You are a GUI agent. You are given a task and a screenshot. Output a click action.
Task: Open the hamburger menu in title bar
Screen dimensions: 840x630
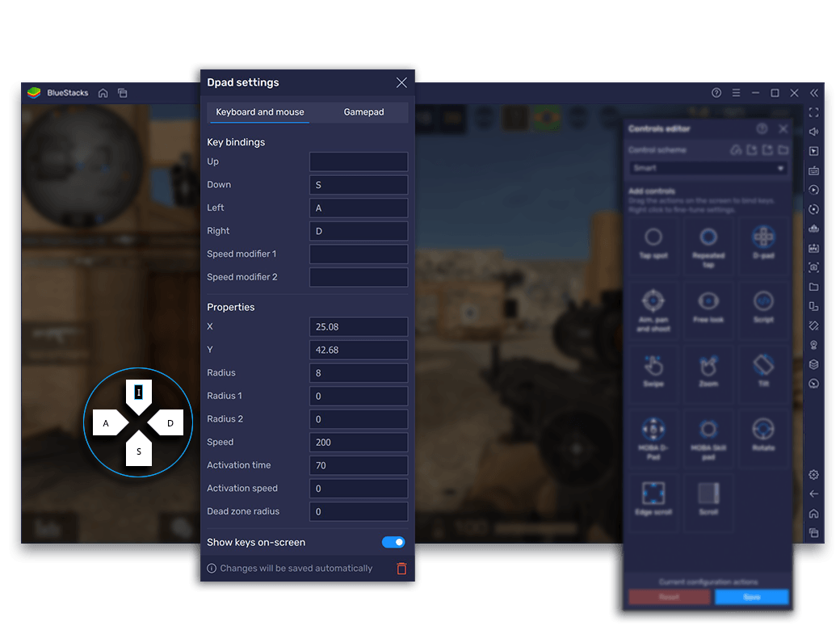(x=736, y=93)
